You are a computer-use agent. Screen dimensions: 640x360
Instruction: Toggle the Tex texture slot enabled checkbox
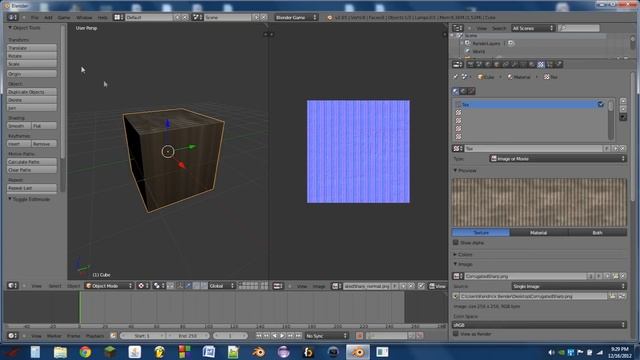[600, 104]
